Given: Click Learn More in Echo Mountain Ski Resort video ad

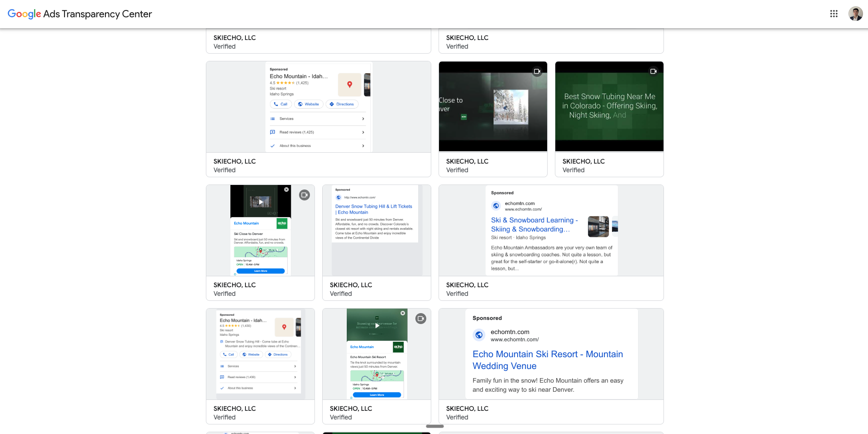Looking at the screenshot, I should [377, 395].
